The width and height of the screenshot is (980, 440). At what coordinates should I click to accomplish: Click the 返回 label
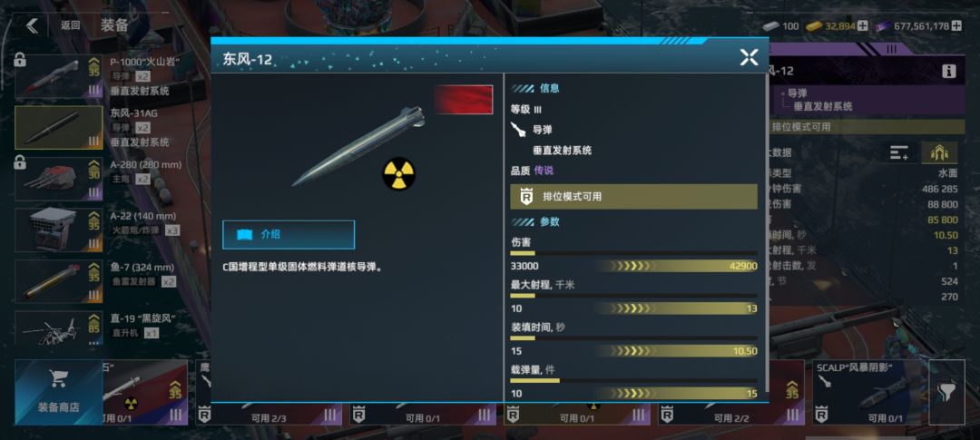tap(71, 25)
